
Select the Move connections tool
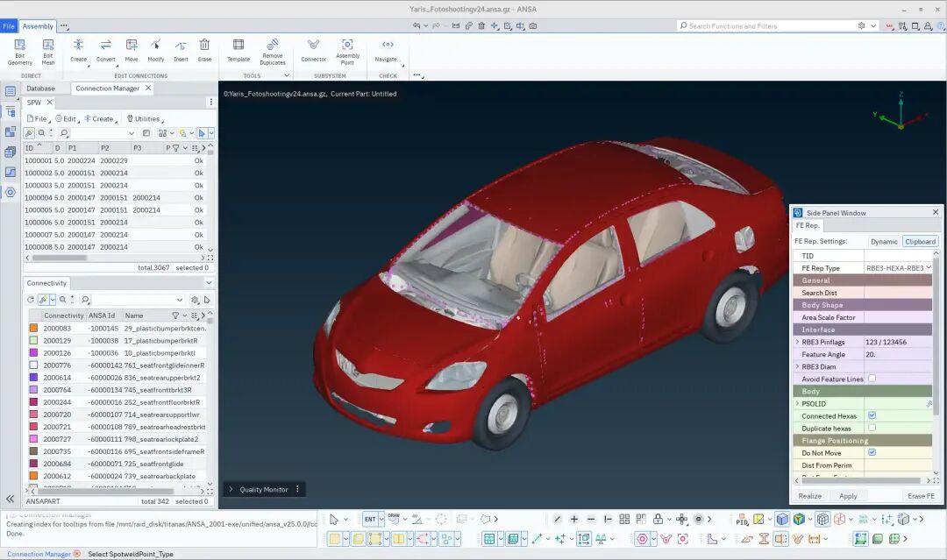(x=132, y=46)
